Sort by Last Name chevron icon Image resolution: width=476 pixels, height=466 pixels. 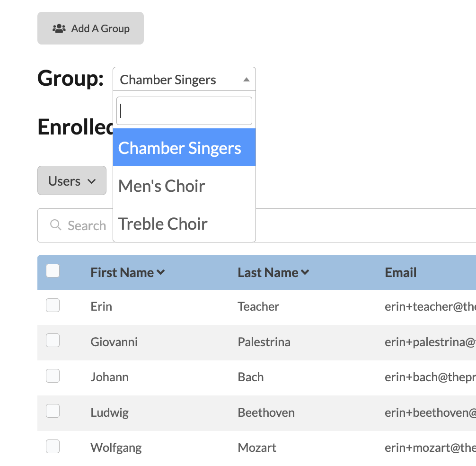pos(305,272)
